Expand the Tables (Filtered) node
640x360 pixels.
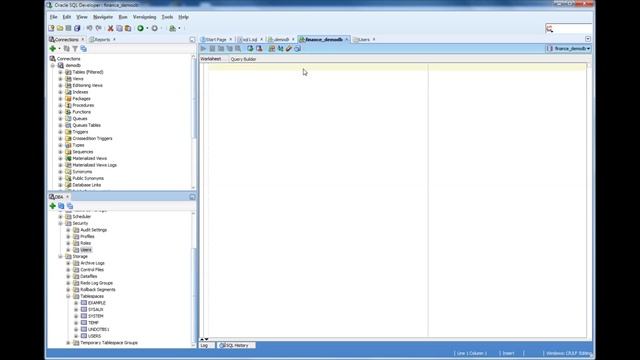60,72
